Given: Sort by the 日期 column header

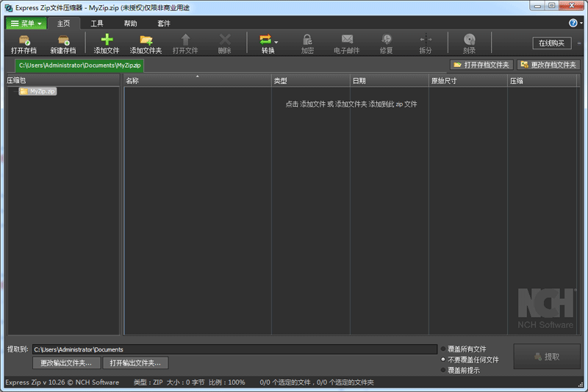Looking at the screenshot, I should click(x=390, y=81).
